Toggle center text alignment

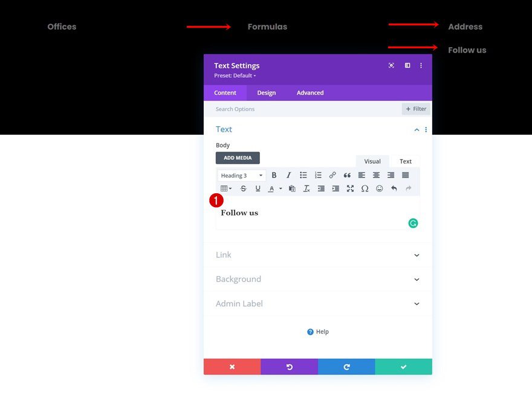[376, 175]
